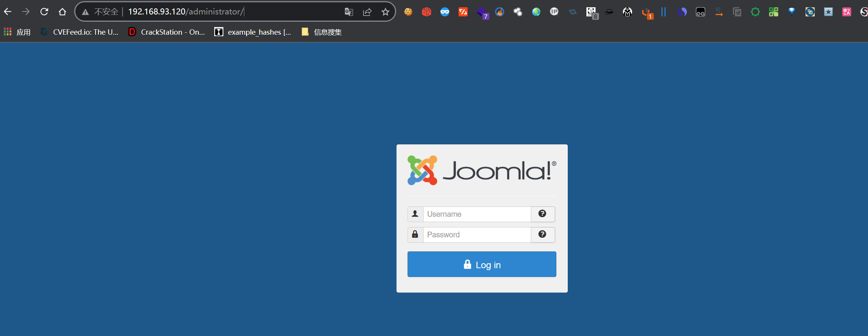868x336 pixels.
Task: Open the grey stacked documents extension
Action: [x=737, y=12]
